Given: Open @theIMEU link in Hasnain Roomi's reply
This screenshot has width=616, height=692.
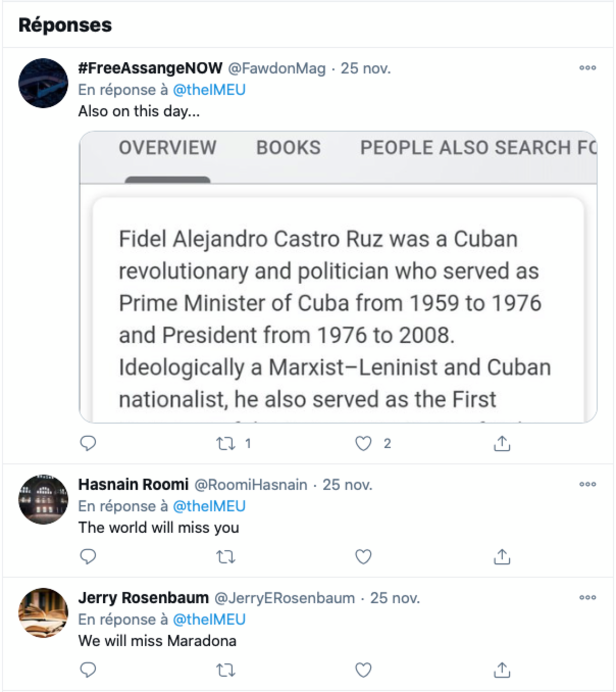Looking at the screenshot, I should [209, 506].
